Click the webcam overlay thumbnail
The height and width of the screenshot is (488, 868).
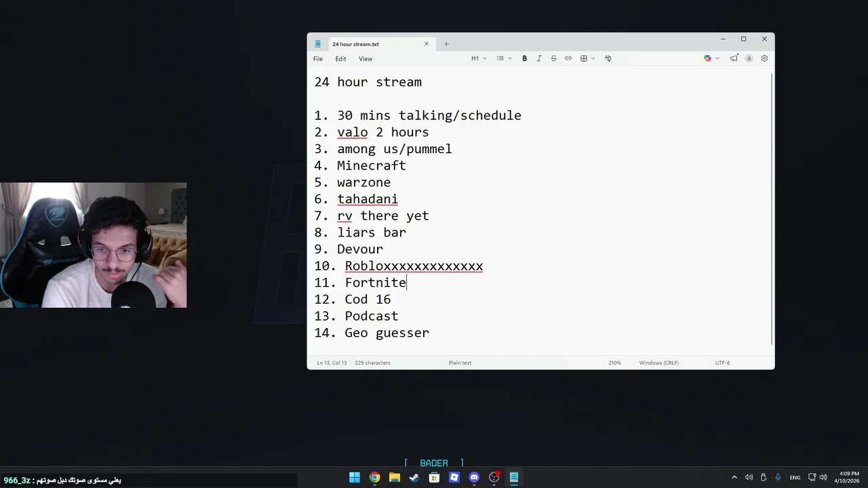point(93,245)
